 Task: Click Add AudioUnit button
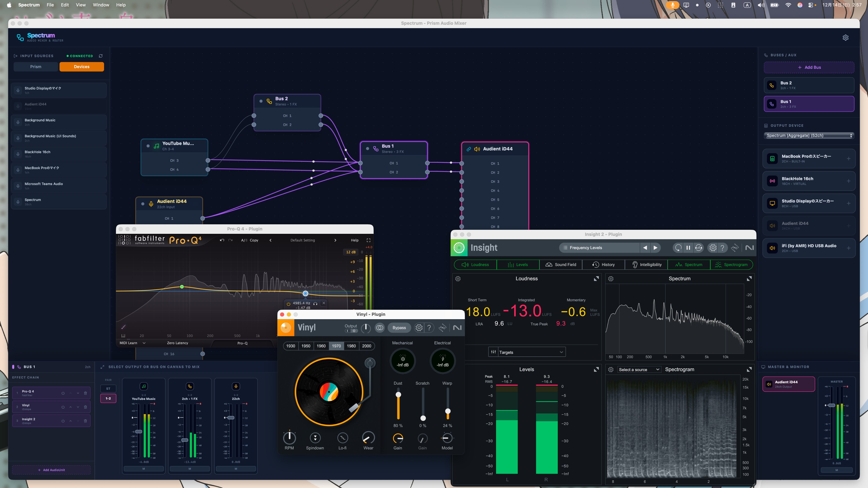[51, 470]
